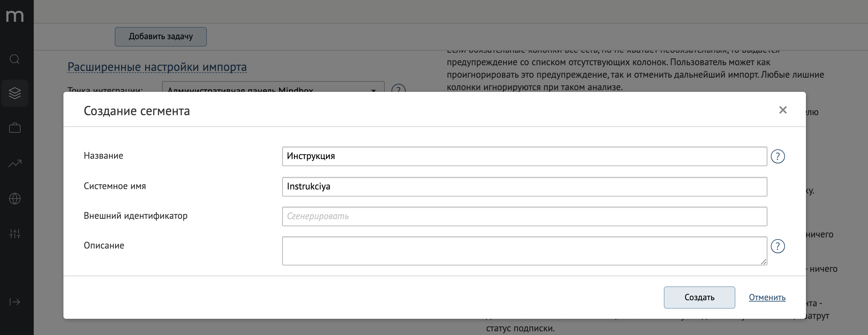Click the Описание text area
Viewport: 868px width, 335px height.
[x=524, y=251]
